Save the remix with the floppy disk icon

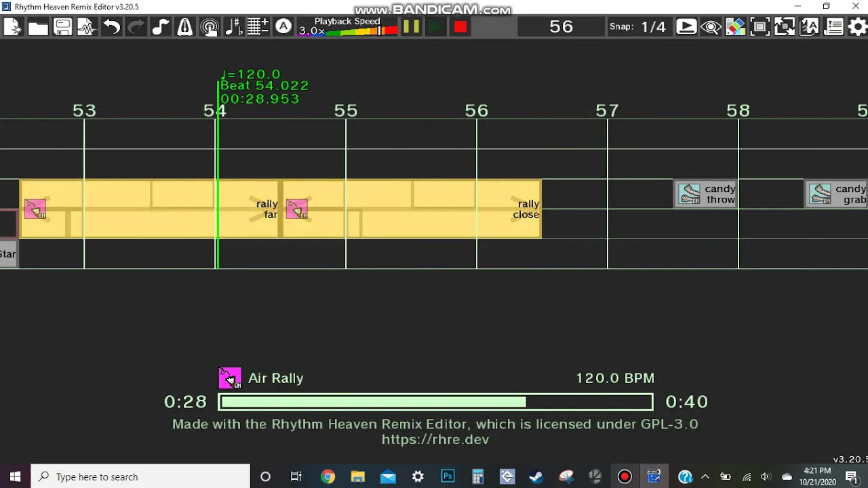click(x=62, y=27)
